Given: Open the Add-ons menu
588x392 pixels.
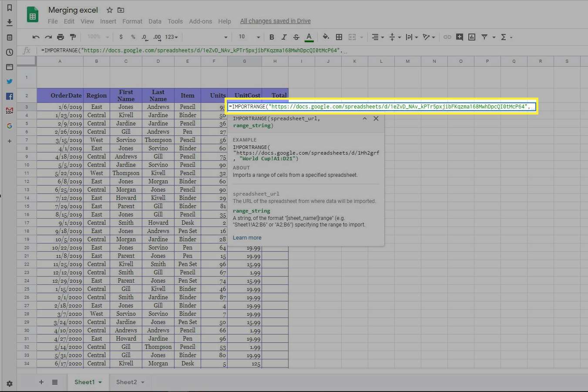Looking at the screenshot, I should tap(201, 21).
